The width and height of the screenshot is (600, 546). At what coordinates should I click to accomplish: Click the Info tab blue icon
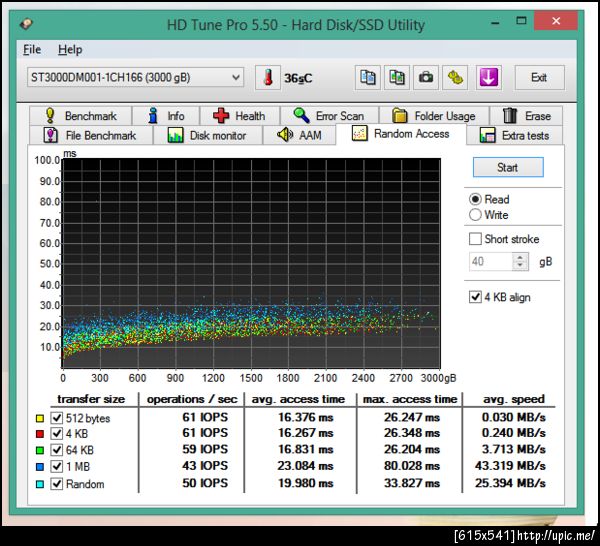point(153,115)
